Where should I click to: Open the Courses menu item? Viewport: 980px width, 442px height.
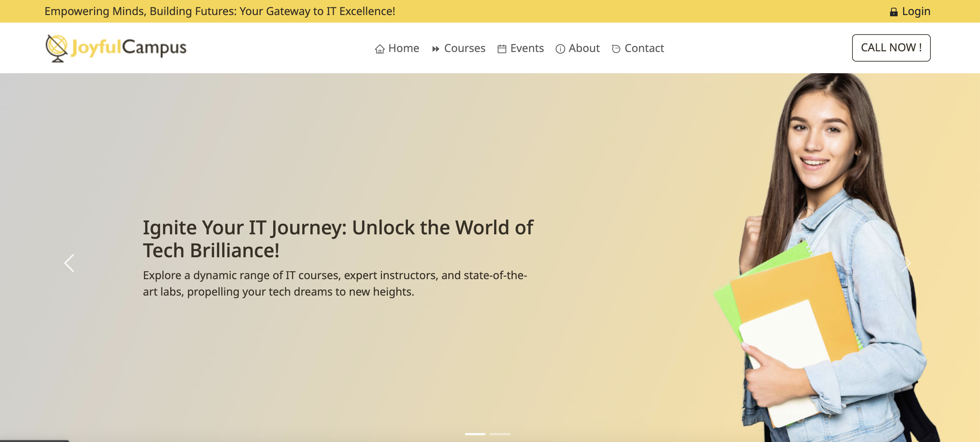tap(464, 48)
